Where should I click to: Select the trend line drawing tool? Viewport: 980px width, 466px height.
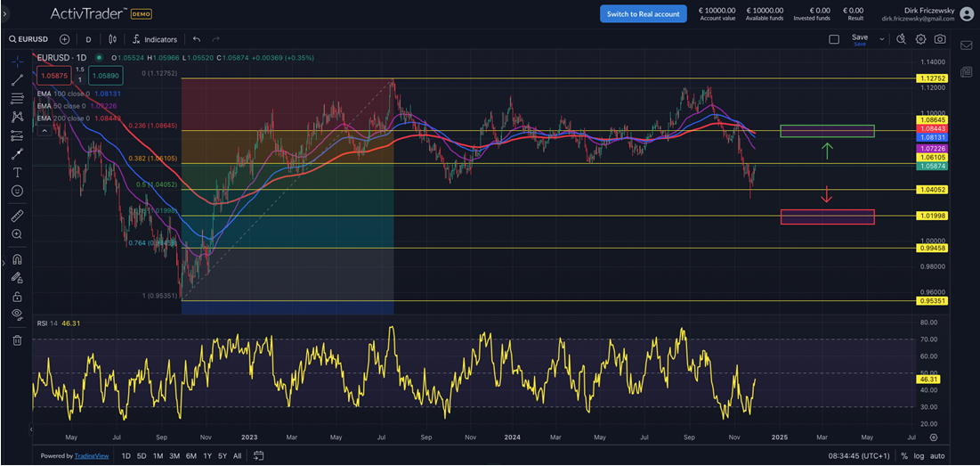click(x=17, y=79)
